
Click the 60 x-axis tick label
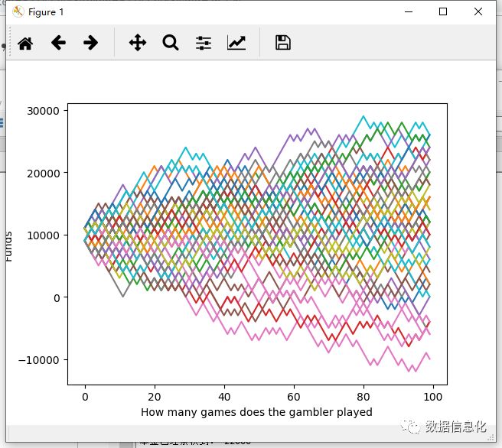coord(294,397)
